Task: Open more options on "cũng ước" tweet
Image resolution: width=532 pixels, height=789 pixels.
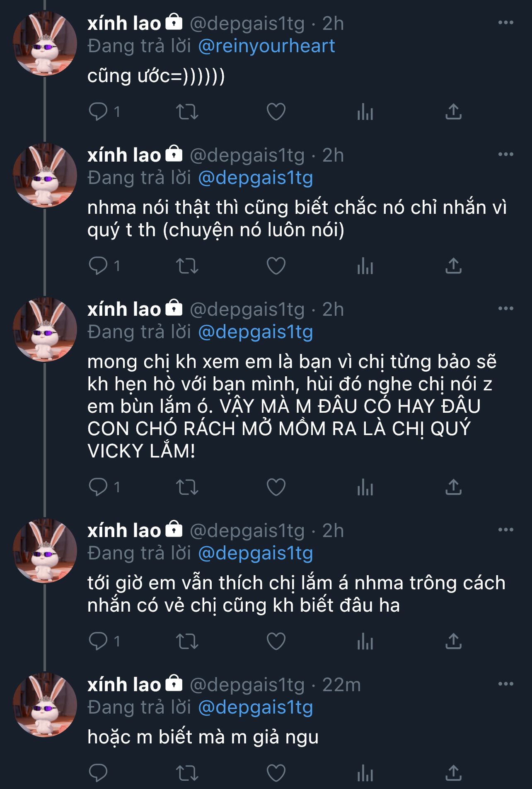Action: click(x=505, y=23)
